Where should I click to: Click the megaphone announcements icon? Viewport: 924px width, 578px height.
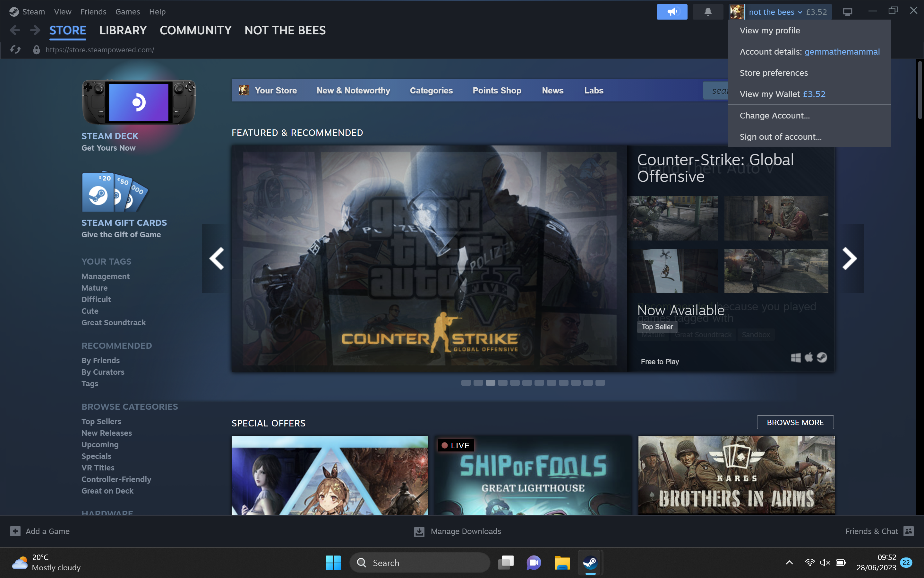tap(672, 12)
